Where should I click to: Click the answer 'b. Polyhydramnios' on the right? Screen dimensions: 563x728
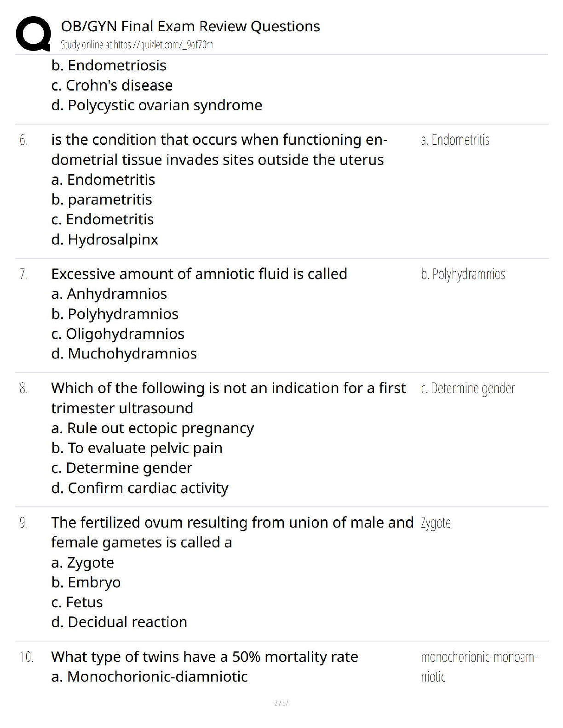coord(463,274)
